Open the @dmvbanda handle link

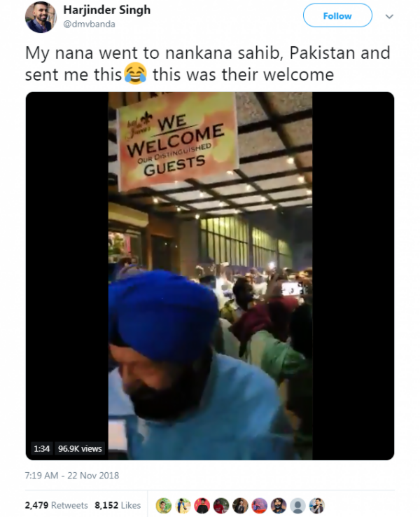pyautogui.click(x=89, y=24)
